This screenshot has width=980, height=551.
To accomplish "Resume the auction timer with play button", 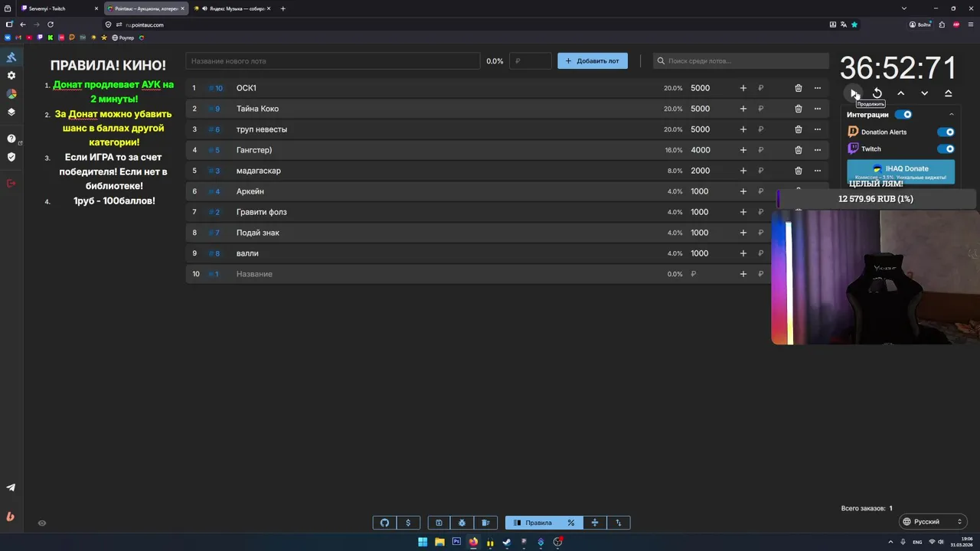I will click(854, 93).
